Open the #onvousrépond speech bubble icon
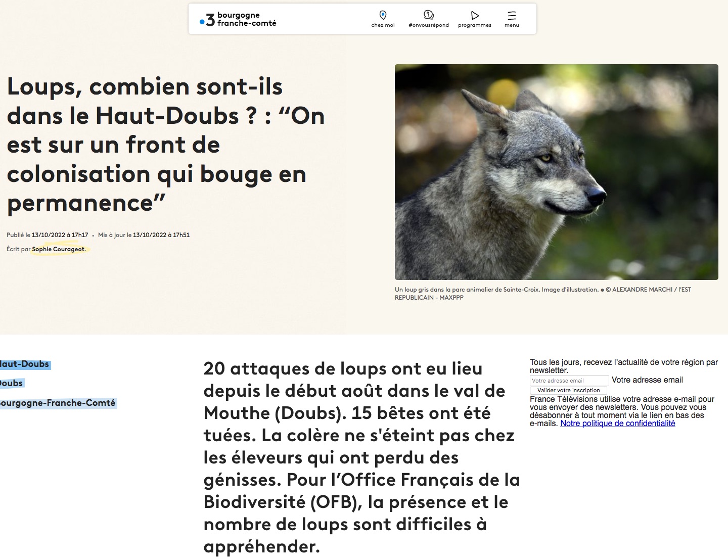Image resolution: width=728 pixels, height=560 pixels. (x=429, y=15)
